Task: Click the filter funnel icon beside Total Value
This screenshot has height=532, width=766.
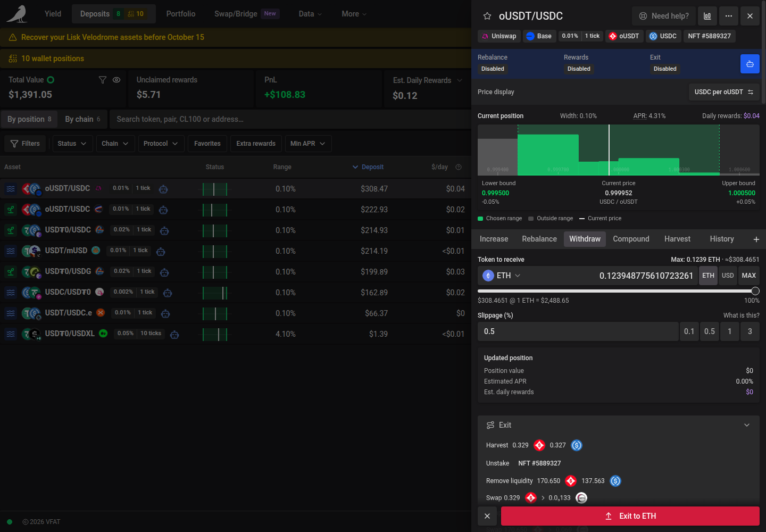Action: [103, 80]
